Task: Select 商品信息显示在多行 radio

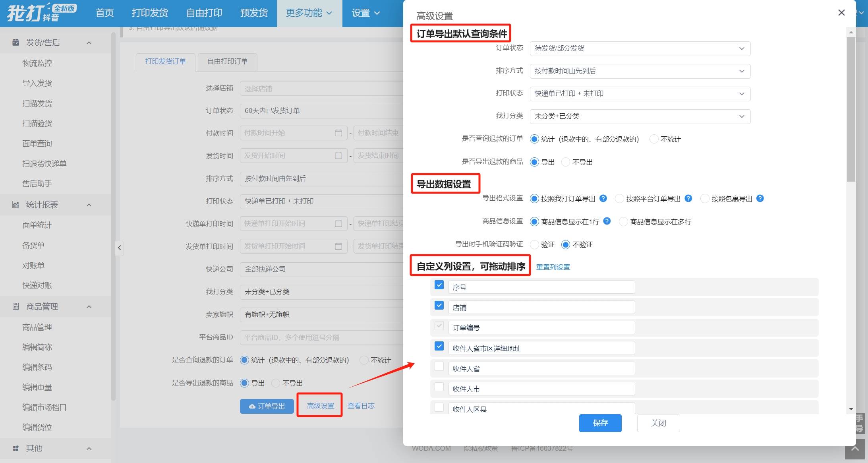Action: (623, 222)
